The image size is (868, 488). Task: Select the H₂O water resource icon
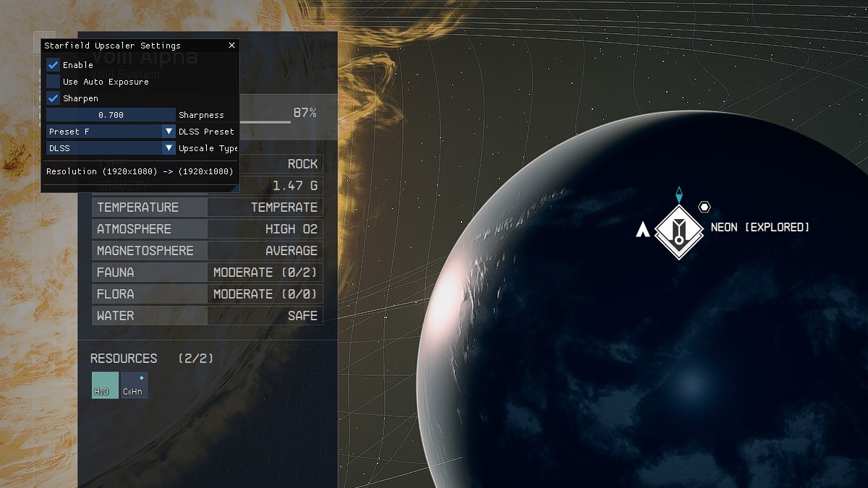coord(104,385)
